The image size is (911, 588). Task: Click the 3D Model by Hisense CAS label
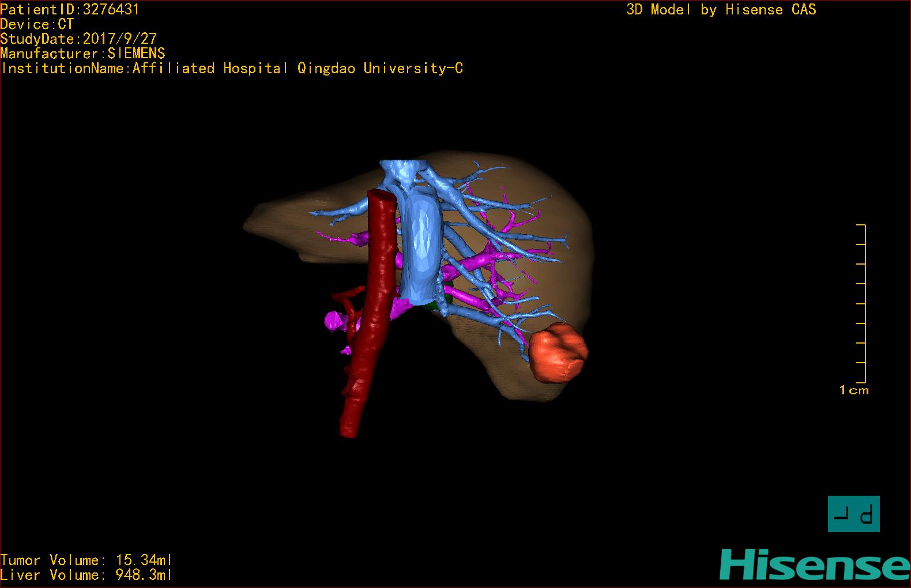721,10
